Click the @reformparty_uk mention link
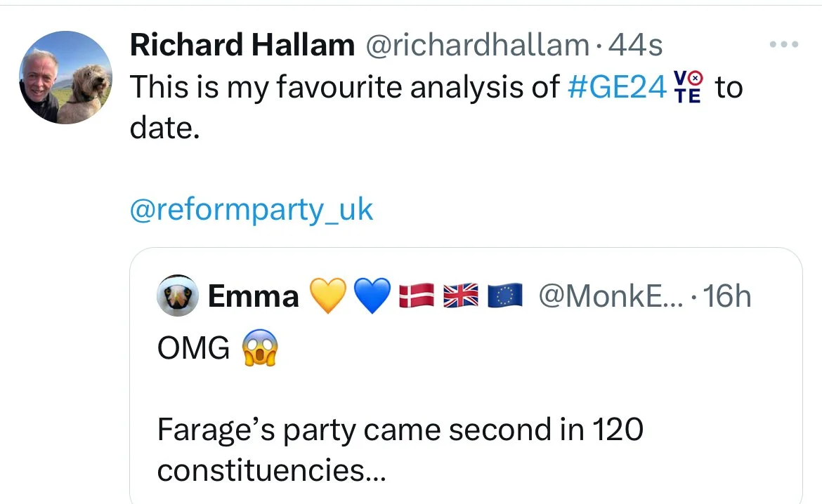Viewport: 822px width, 504px height. click(251, 209)
